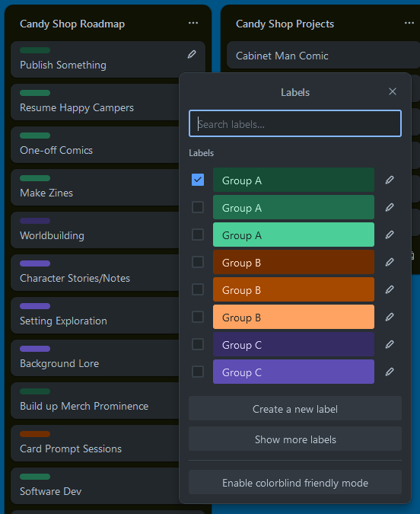Select the bright mint Group A color label
The width and height of the screenshot is (420, 514).
294,235
